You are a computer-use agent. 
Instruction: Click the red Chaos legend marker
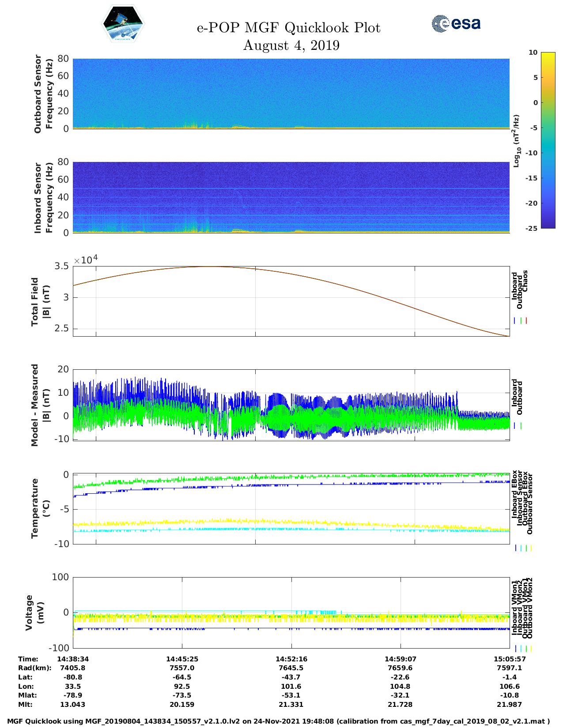526,321
